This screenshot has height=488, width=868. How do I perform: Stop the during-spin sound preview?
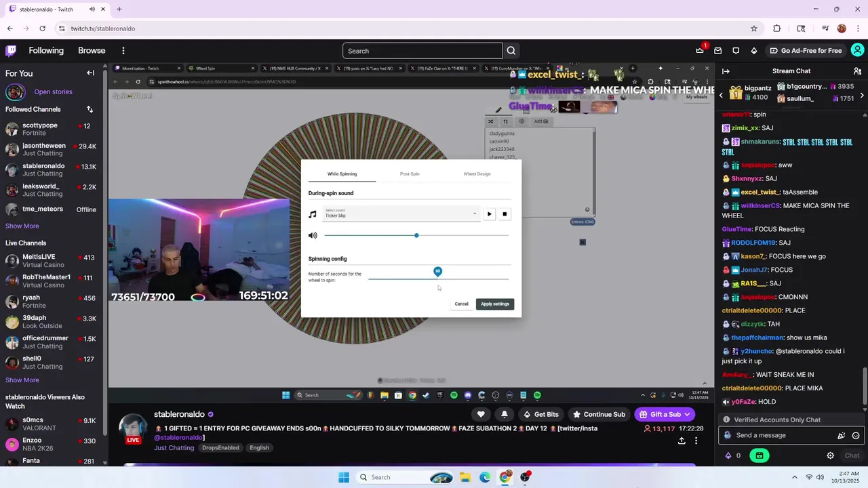click(x=505, y=214)
